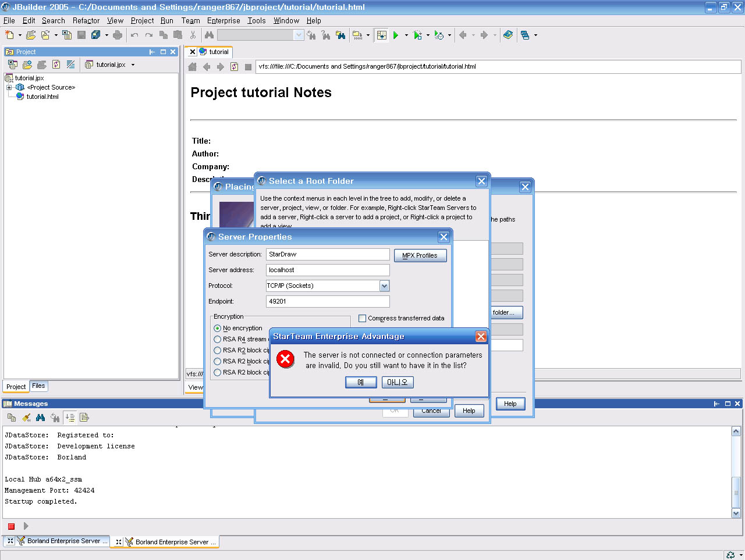
Task: Click the Make Project icon
Action: (x=357, y=35)
